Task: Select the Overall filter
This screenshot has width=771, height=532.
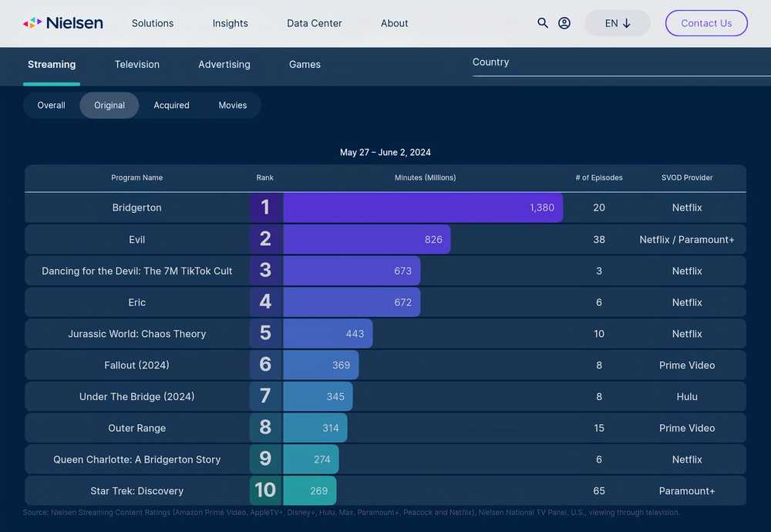Action: (x=51, y=105)
